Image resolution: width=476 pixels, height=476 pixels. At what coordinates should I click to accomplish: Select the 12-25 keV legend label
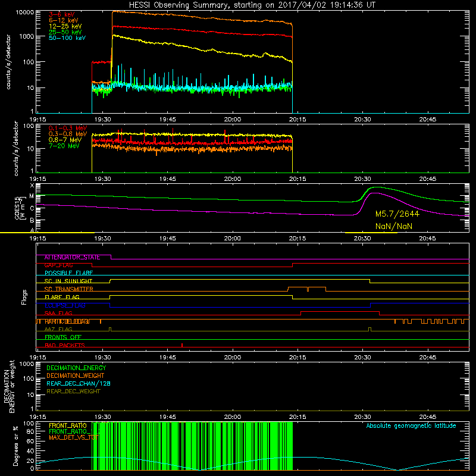click(x=65, y=26)
